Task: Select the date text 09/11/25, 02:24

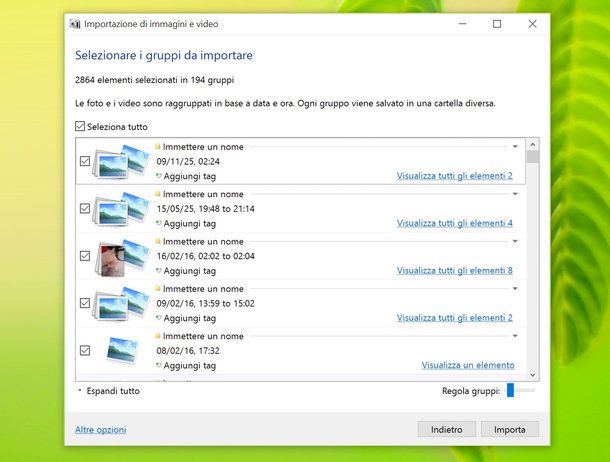Action: [x=188, y=161]
